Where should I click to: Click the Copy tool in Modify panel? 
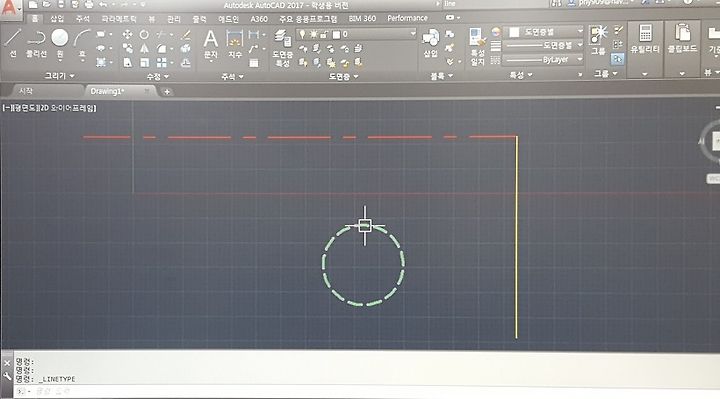coord(128,48)
